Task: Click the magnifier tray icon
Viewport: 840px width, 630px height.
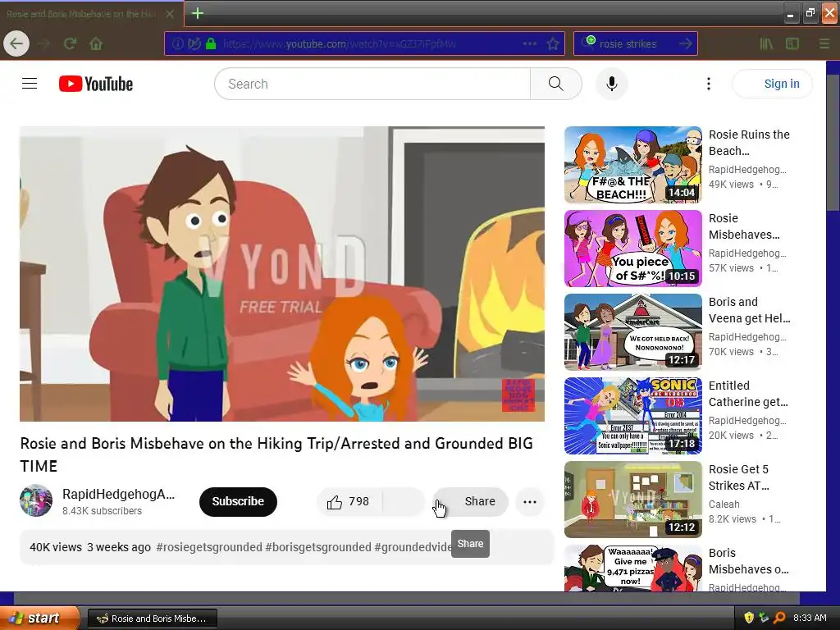Action: tap(779, 618)
